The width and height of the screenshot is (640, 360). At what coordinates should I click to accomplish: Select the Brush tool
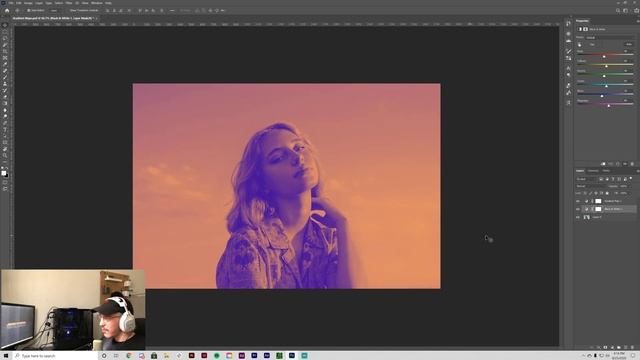coord(5,77)
